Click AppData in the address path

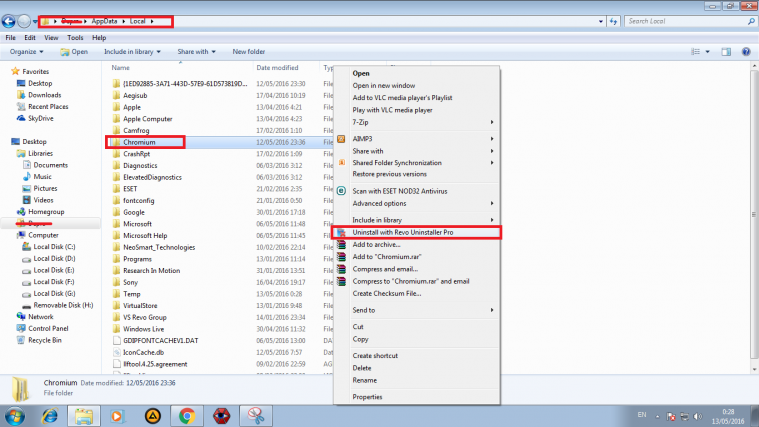(105, 21)
